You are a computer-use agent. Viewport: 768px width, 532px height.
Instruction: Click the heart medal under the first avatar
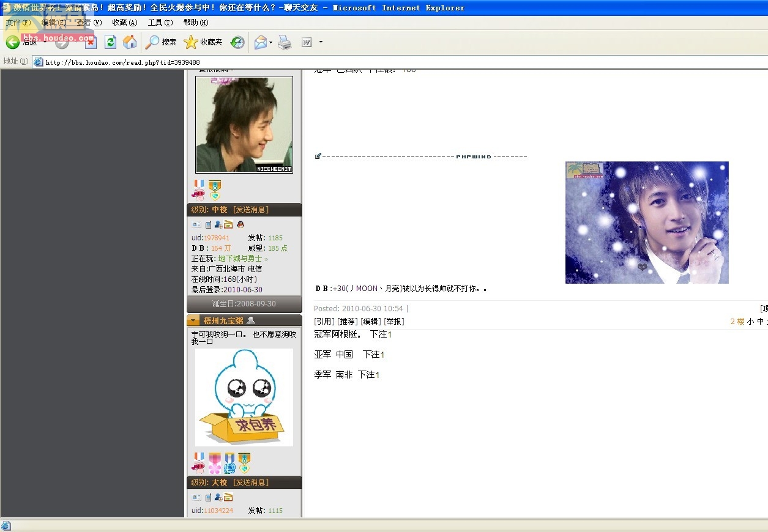coord(214,190)
